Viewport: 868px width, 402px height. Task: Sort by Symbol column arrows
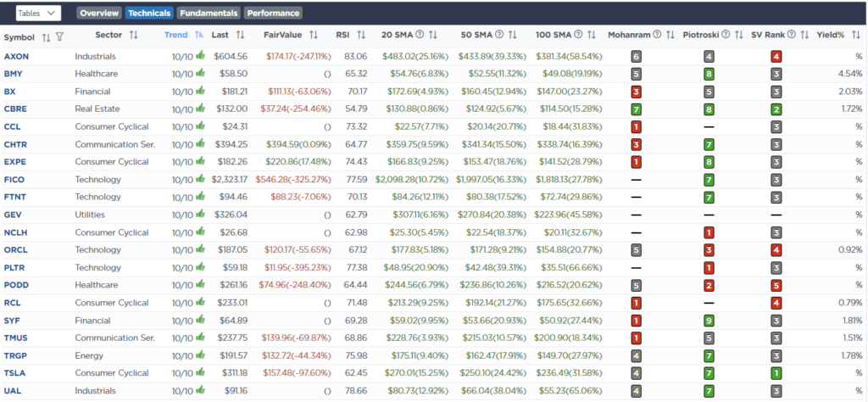46,36
